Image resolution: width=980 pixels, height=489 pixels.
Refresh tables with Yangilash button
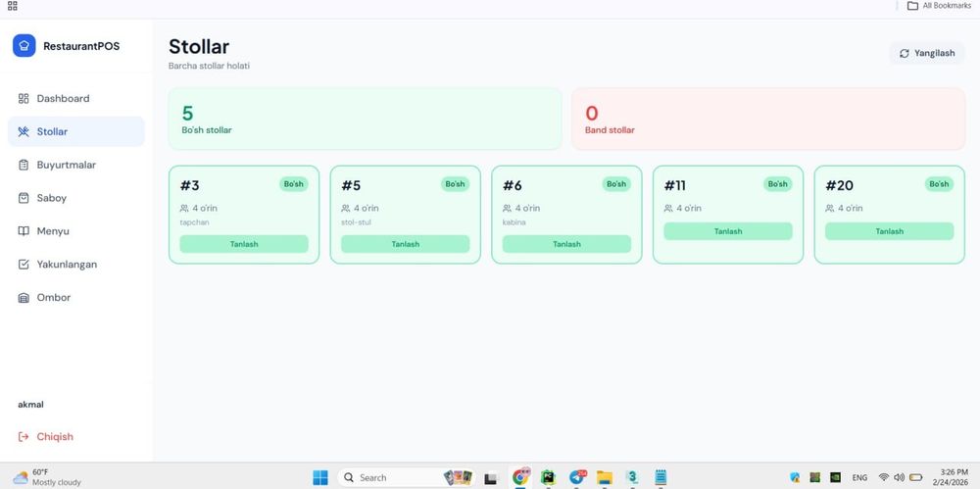[927, 53]
